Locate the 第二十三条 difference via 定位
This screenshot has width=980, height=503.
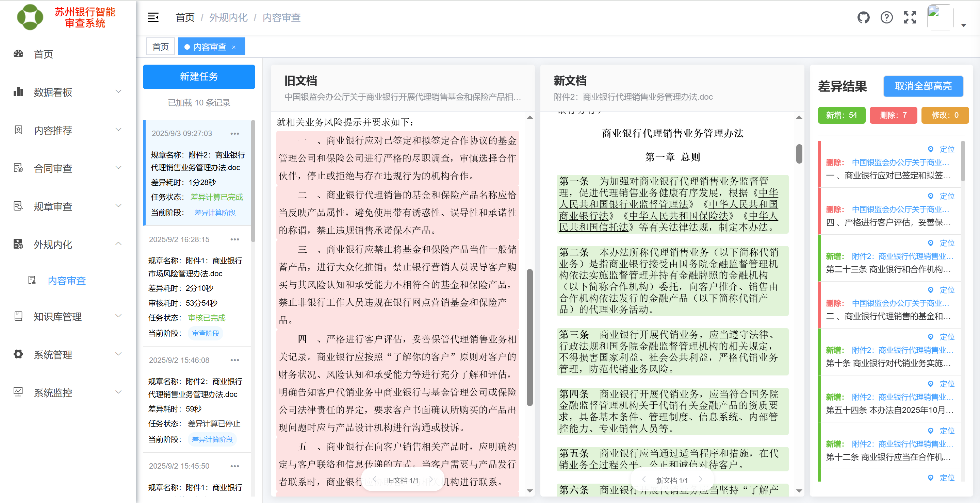click(942, 243)
